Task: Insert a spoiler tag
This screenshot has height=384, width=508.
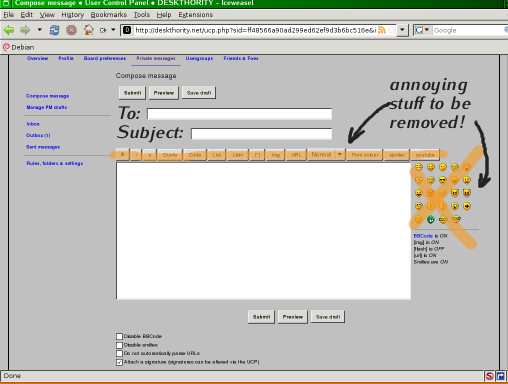Action: pyautogui.click(x=397, y=155)
